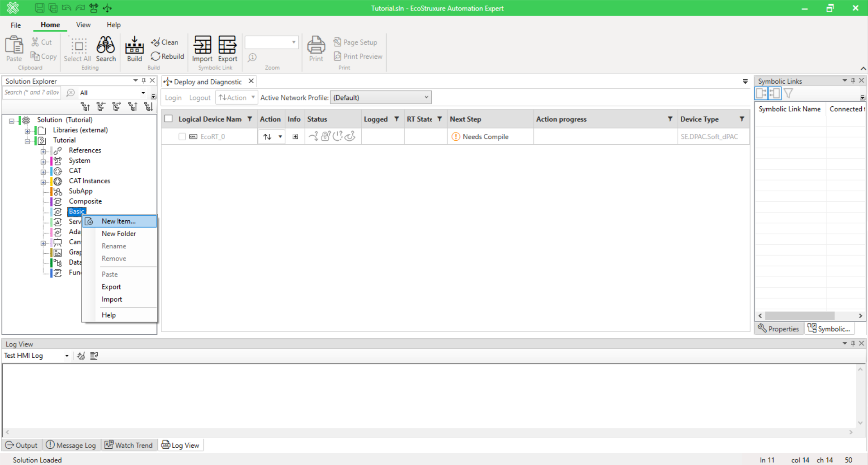Toggle the select-all devices header checkbox
The height and width of the screenshot is (465, 868).
(169, 119)
